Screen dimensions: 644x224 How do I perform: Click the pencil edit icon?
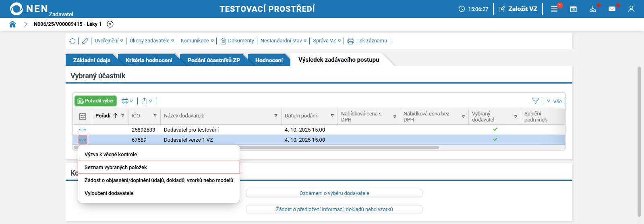(85, 41)
